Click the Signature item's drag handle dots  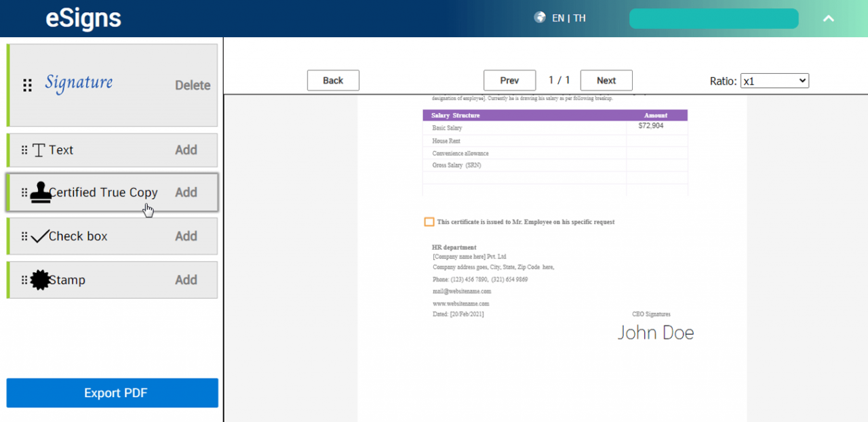tap(27, 85)
